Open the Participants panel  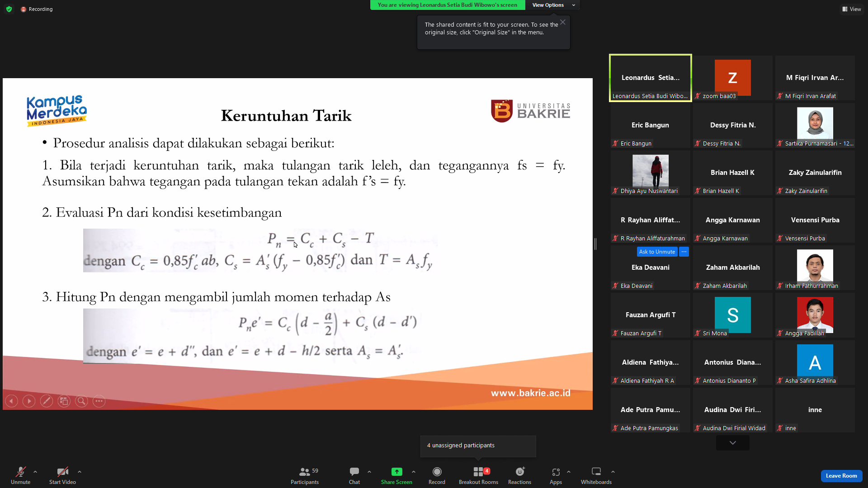point(305,475)
